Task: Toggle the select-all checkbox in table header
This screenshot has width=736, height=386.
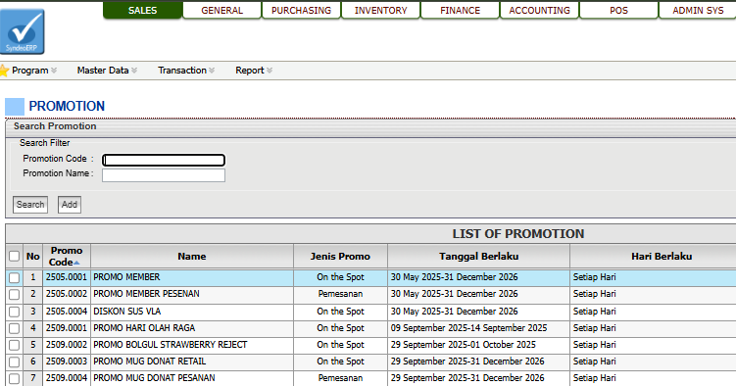Action: pyautogui.click(x=15, y=256)
